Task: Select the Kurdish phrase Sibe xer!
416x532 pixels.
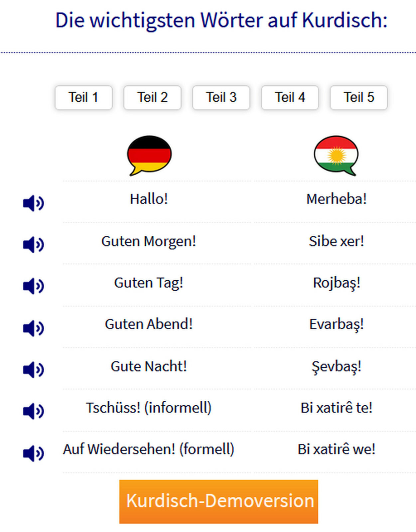Action: click(337, 241)
